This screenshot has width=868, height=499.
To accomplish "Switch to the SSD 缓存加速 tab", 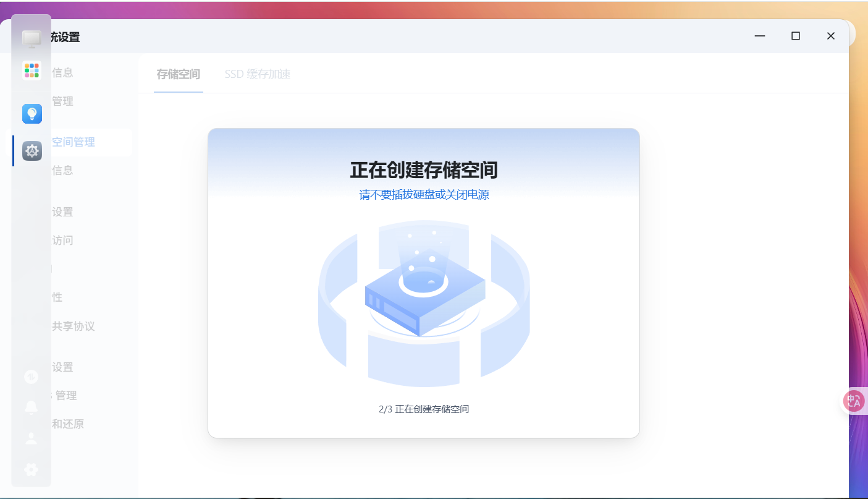I will coord(258,74).
